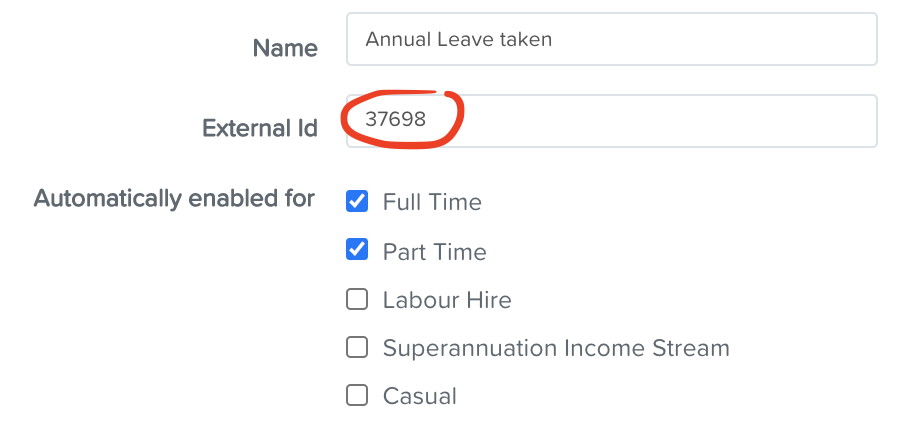The height and width of the screenshot is (426, 924).
Task: Focus the External Id input field
Action: pos(612,121)
